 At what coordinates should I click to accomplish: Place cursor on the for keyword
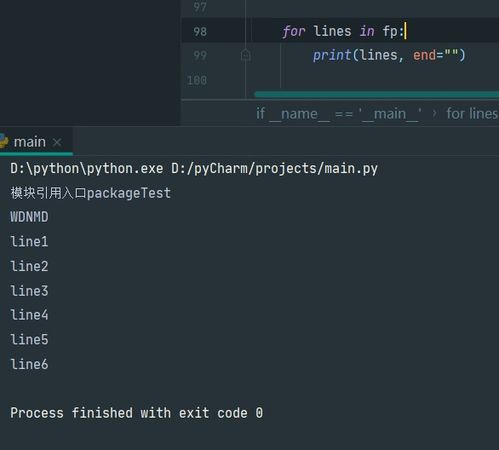pos(294,31)
